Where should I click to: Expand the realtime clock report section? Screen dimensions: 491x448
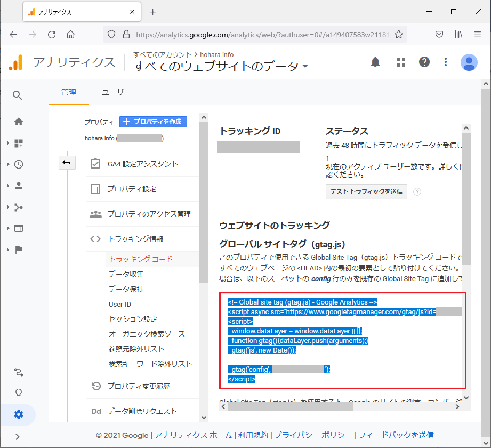[19, 164]
